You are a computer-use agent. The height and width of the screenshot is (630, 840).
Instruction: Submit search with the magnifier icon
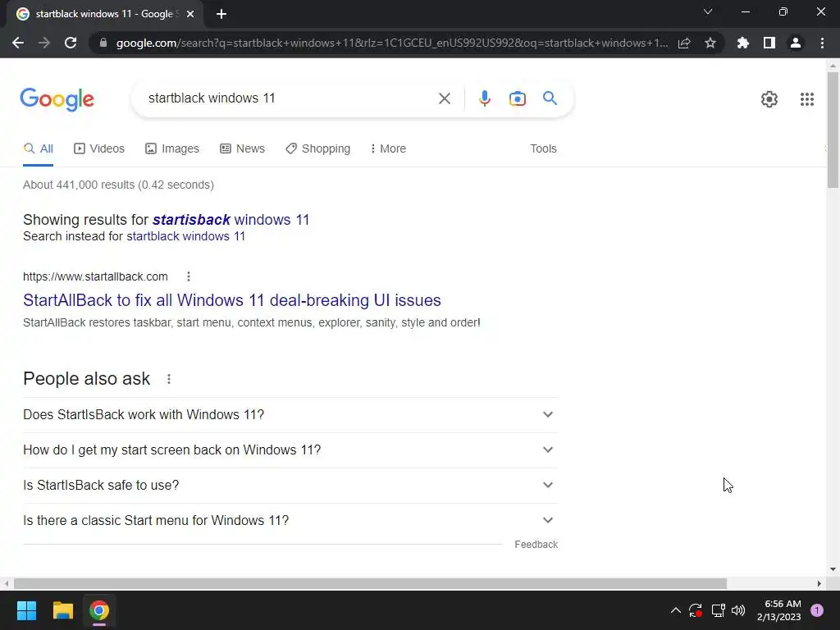(x=550, y=98)
